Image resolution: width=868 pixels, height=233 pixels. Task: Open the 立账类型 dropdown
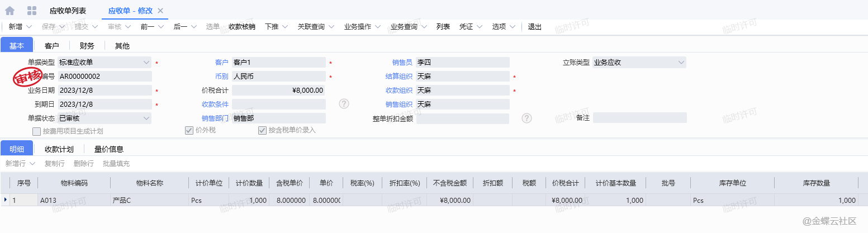click(x=681, y=62)
